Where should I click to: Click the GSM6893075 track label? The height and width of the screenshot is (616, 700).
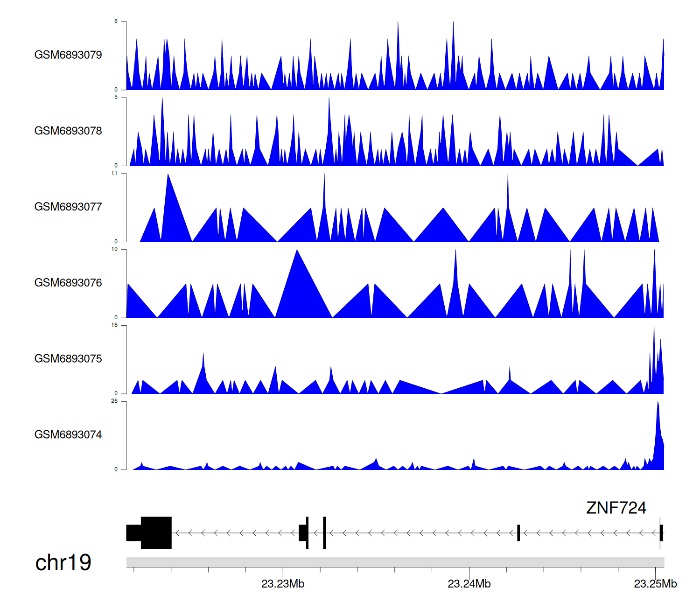(68, 359)
